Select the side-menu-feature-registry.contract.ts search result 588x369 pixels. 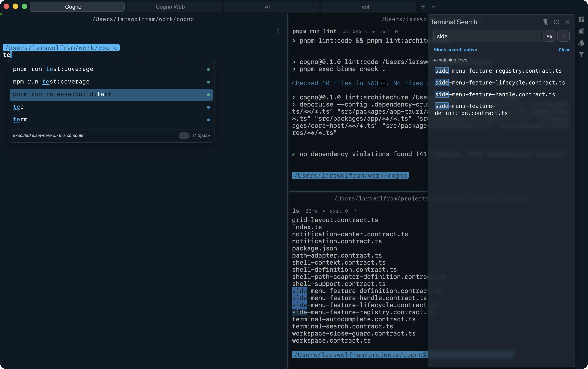click(498, 71)
